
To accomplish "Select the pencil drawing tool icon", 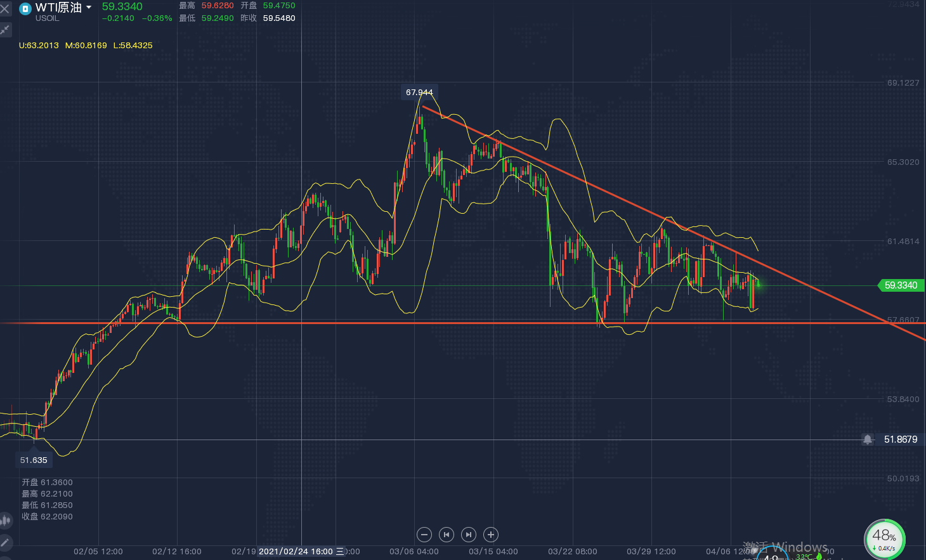I will 6,543.
